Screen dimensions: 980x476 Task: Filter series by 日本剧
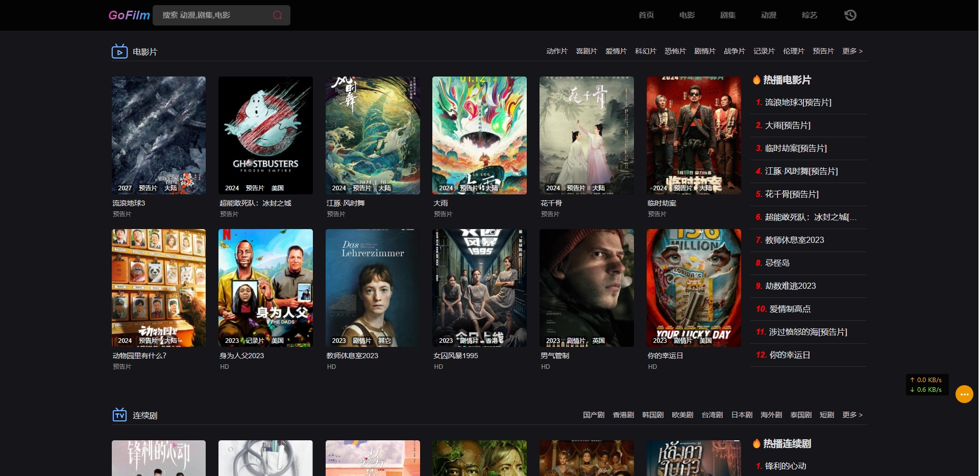[742, 415]
